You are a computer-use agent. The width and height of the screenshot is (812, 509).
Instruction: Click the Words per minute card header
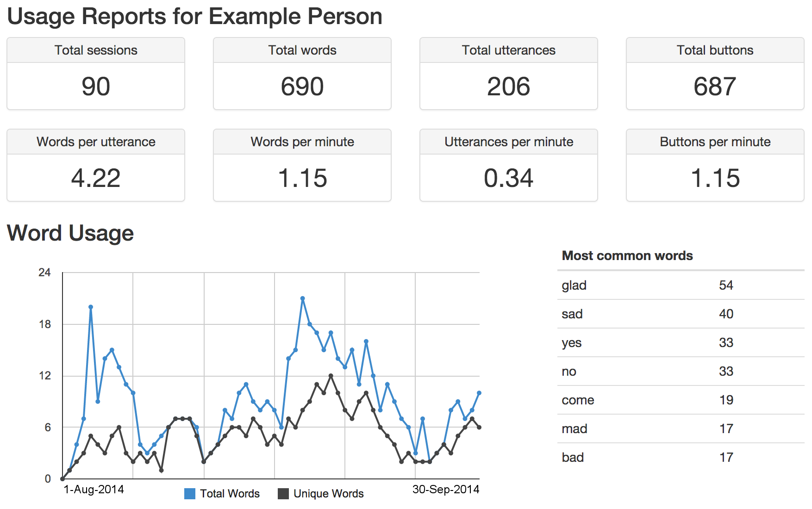[302, 142]
